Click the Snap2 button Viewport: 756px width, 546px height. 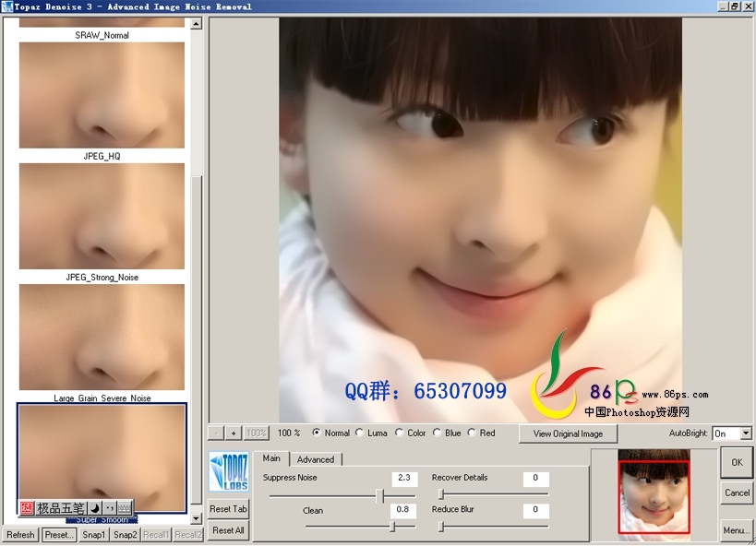125,534
